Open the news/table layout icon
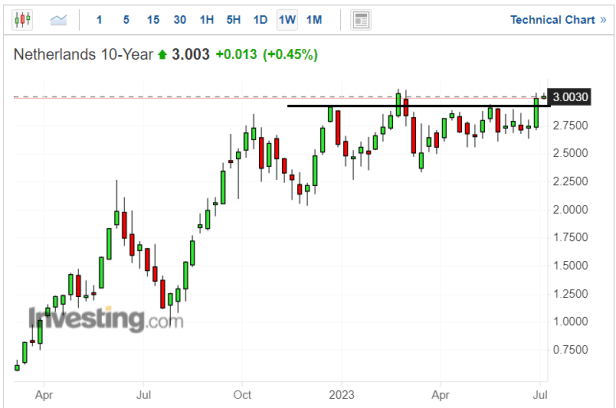 pyautogui.click(x=361, y=20)
